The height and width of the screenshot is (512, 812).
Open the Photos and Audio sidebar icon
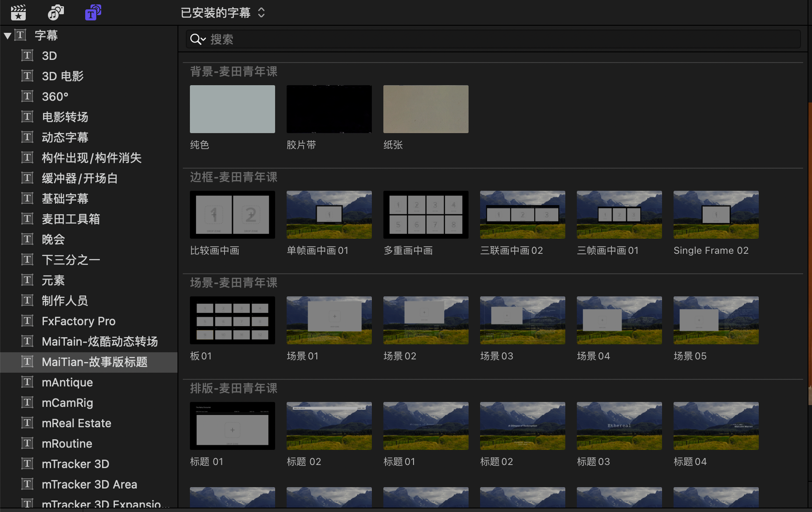55,12
